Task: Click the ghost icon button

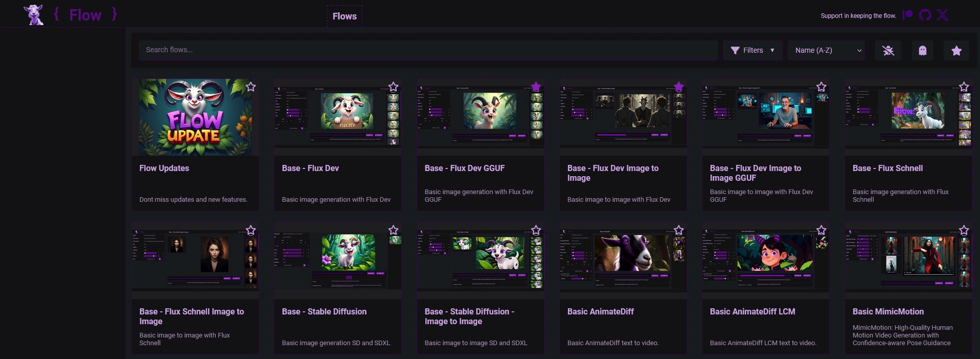Action: (923, 50)
